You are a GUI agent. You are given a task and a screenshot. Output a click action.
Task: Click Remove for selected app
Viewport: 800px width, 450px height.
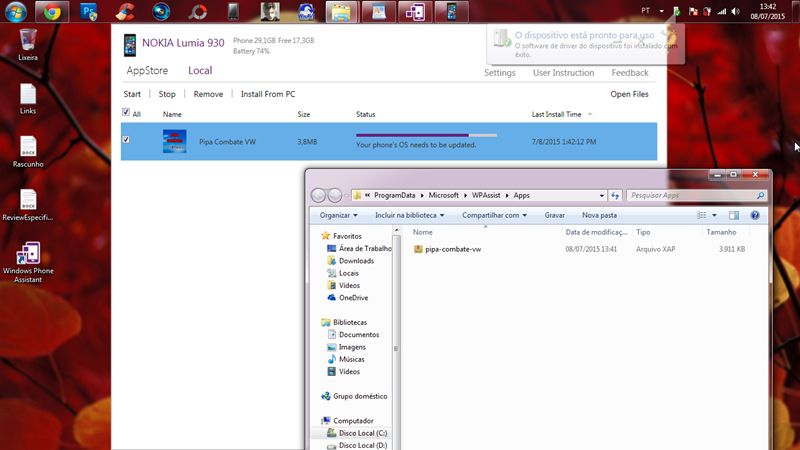point(208,94)
